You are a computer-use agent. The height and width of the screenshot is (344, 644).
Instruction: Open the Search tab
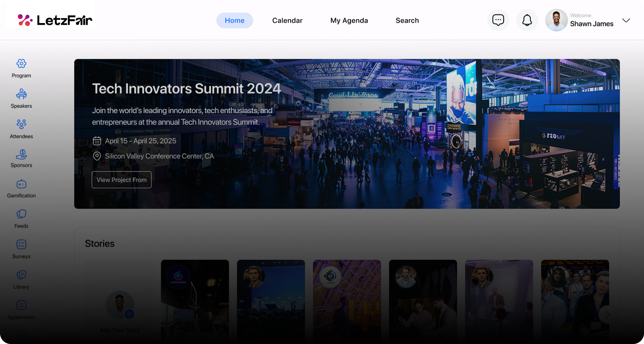tap(407, 20)
